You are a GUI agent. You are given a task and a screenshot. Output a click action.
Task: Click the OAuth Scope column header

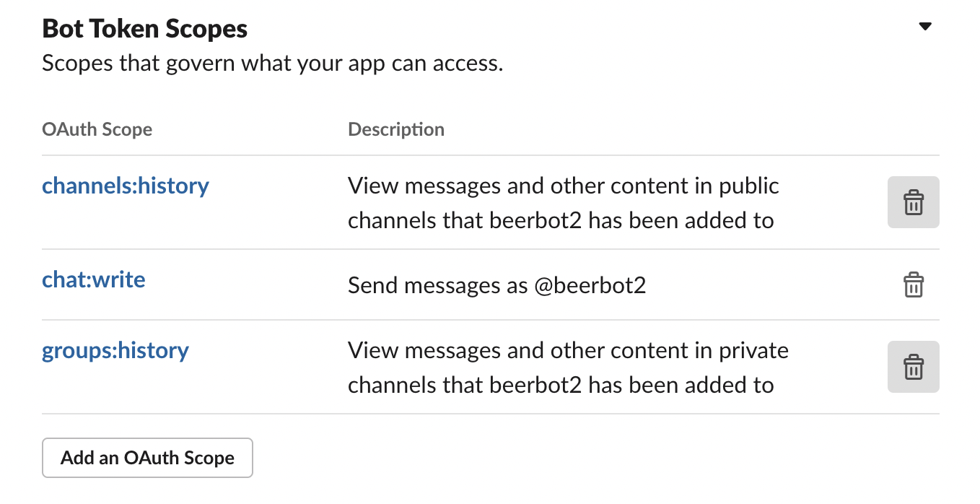point(97,130)
